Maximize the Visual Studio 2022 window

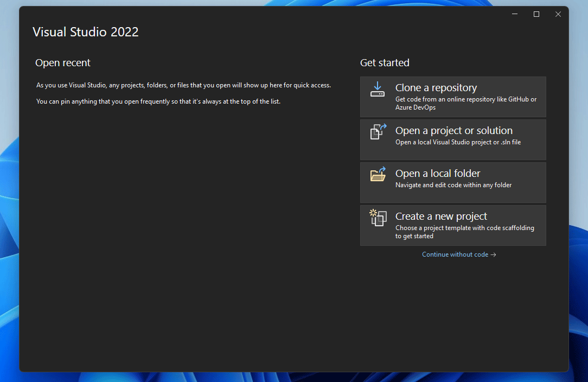point(536,14)
